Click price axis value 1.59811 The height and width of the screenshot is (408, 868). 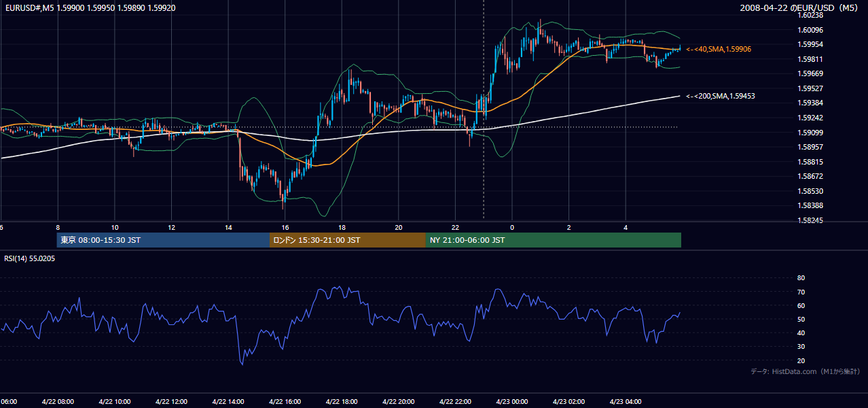[x=810, y=59]
